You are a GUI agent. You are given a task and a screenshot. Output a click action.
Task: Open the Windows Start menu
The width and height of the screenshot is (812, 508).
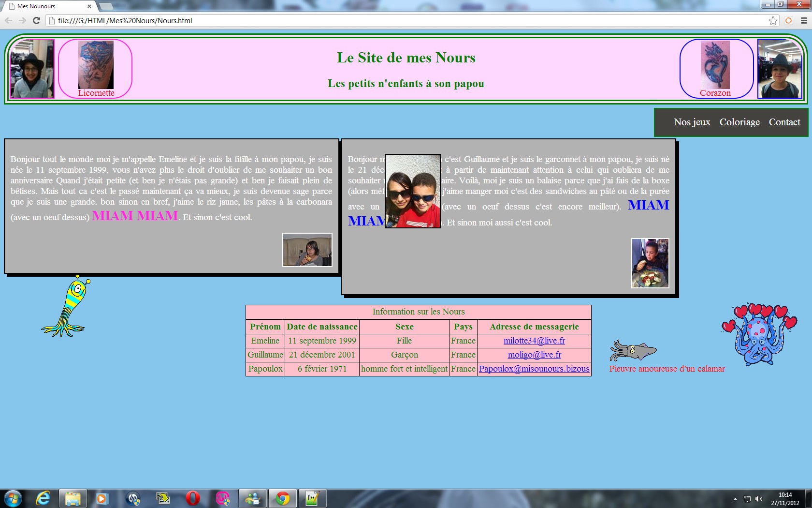13,498
